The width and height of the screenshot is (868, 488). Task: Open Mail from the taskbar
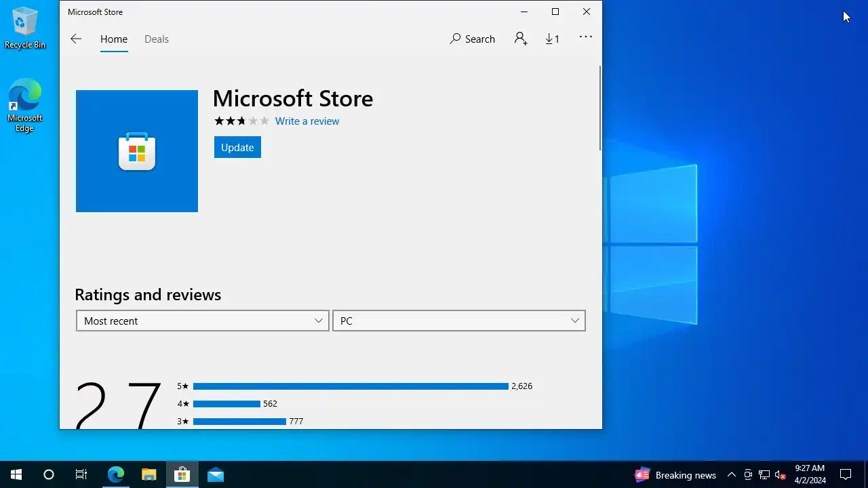point(216,474)
